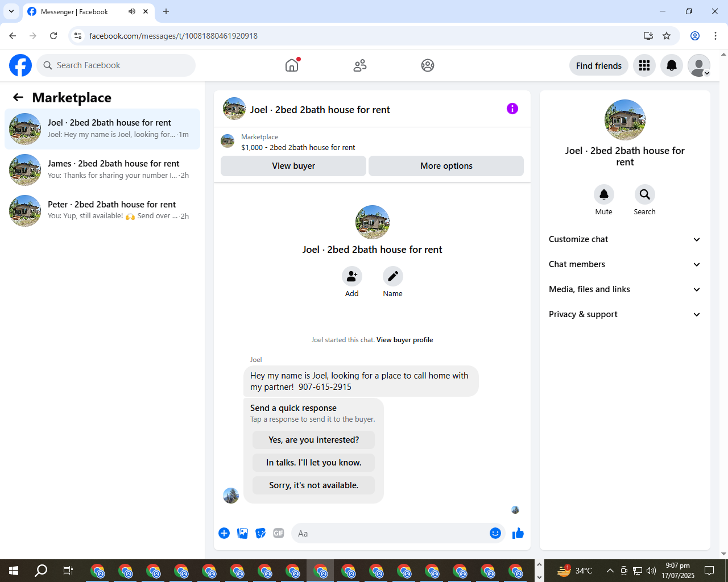Select the Messenger | Facebook browser tab
This screenshot has width=728, height=582.
point(88,12)
